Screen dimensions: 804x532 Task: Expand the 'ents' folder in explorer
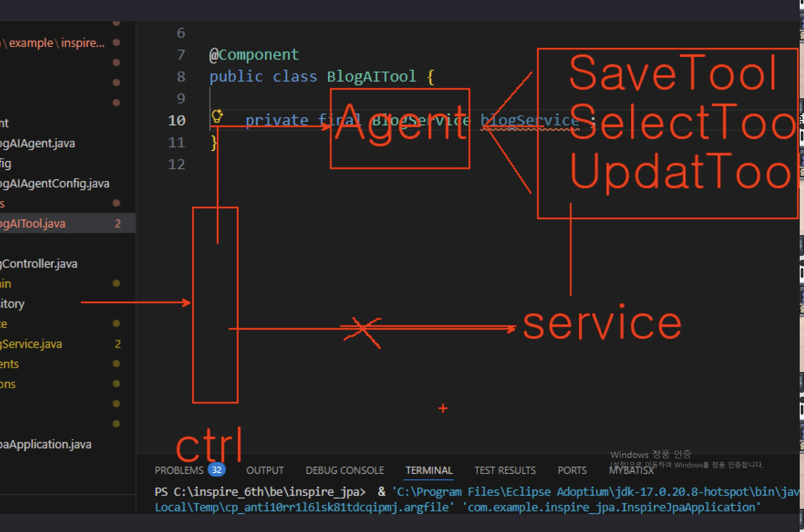tap(9, 364)
